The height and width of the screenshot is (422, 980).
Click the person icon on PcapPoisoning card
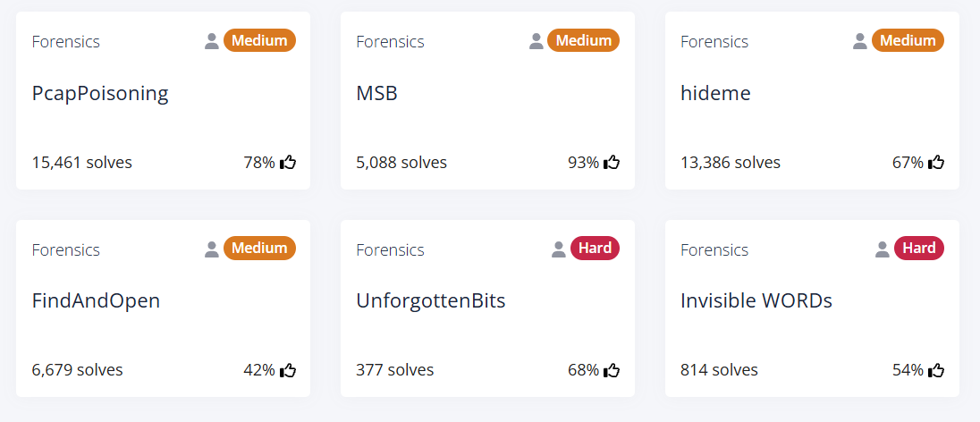point(212,41)
